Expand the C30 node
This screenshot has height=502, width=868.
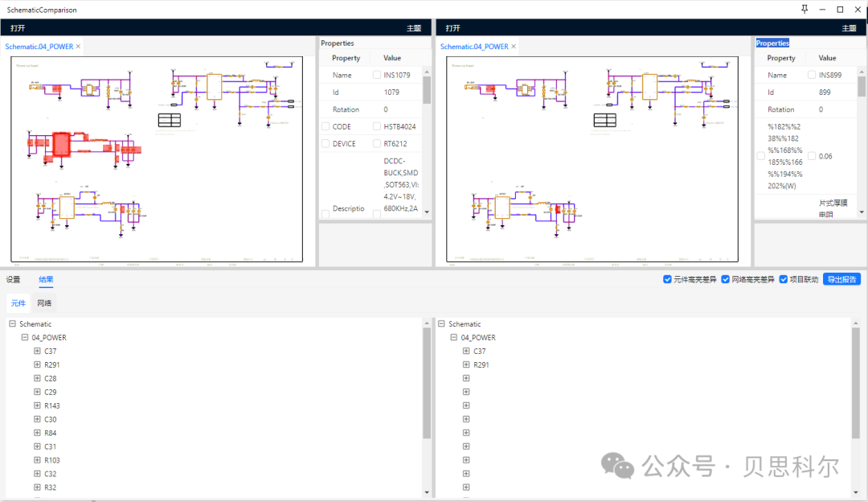(37, 419)
